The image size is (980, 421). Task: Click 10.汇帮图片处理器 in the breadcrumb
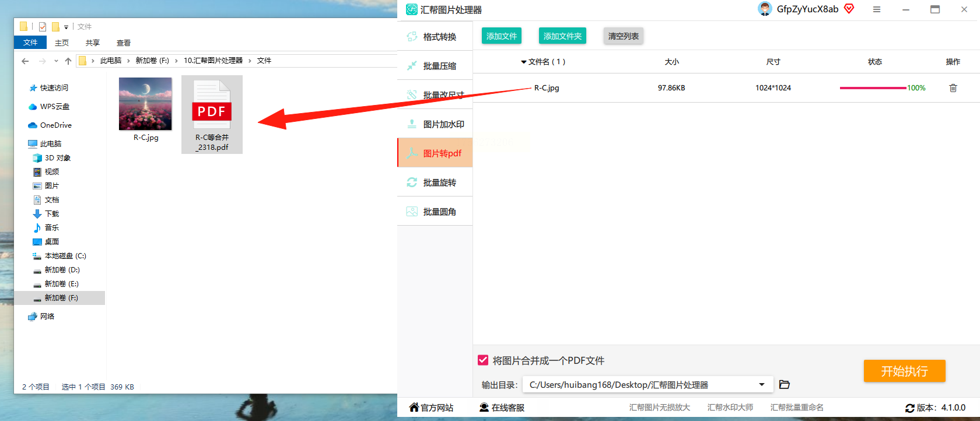click(213, 61)
